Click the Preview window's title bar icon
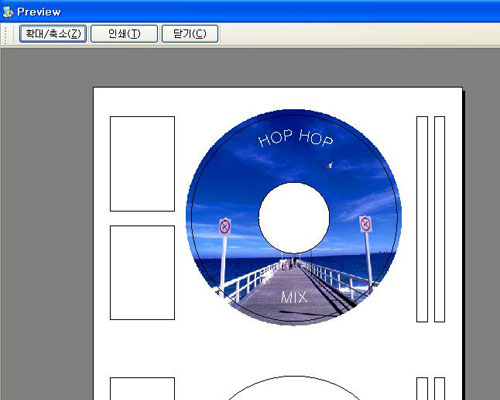This screenshot has height=400, width=500. [x=8, y=12]
